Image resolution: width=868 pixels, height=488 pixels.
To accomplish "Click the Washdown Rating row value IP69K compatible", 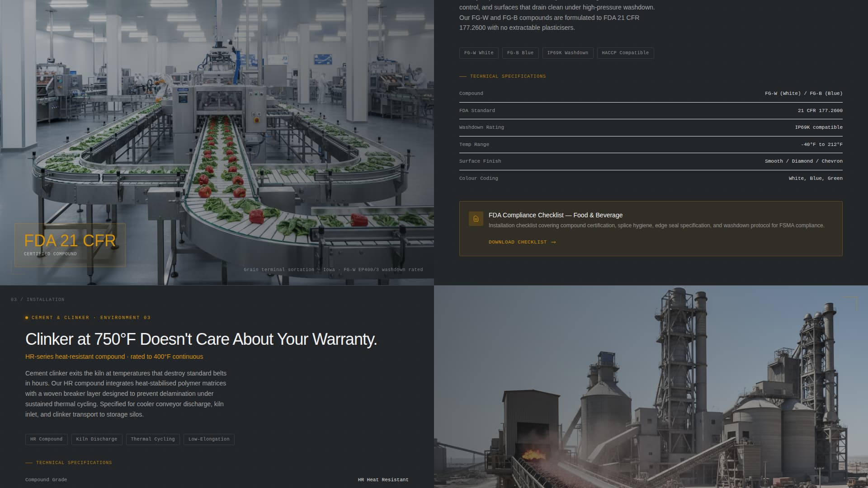I will 819,127.
